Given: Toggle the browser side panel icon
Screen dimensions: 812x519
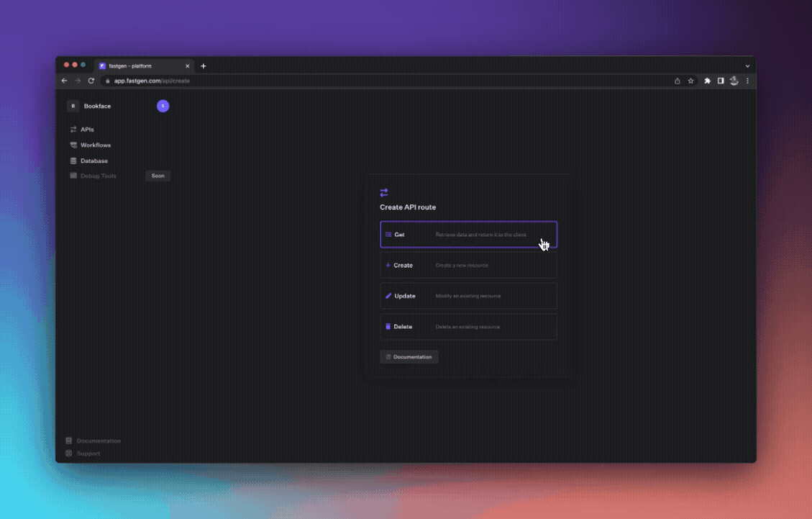Looking at the screenshot, I should click(x=721, y=81).
